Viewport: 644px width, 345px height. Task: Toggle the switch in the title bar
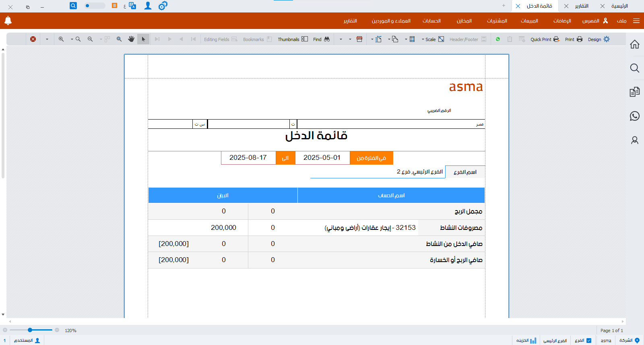pyautogui.click(x=95, y=6)
